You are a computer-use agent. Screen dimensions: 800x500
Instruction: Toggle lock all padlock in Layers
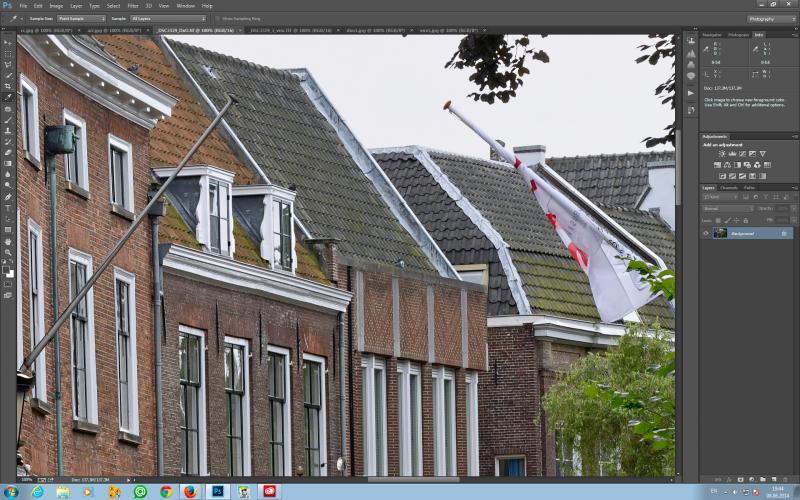746,220
